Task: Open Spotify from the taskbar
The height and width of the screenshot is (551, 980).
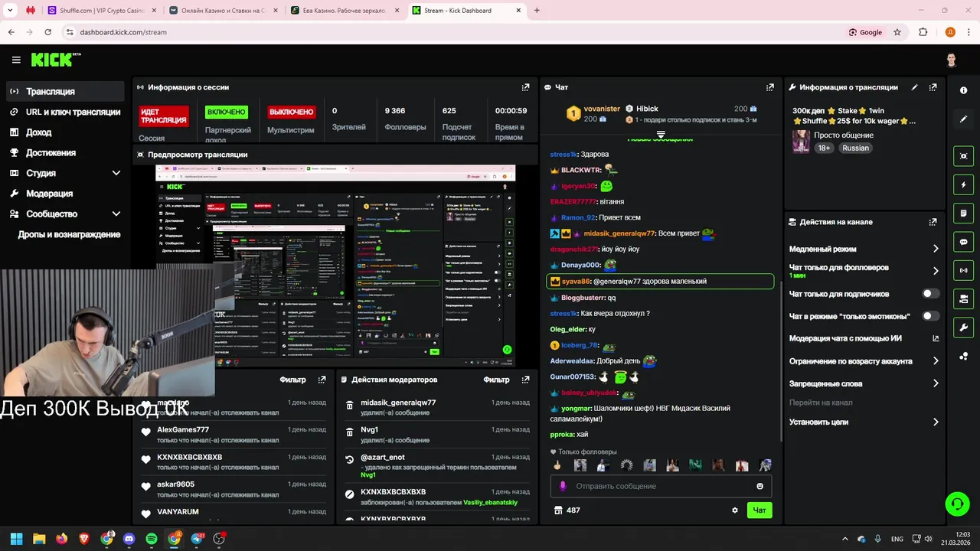Action: [x=152, y=539]
